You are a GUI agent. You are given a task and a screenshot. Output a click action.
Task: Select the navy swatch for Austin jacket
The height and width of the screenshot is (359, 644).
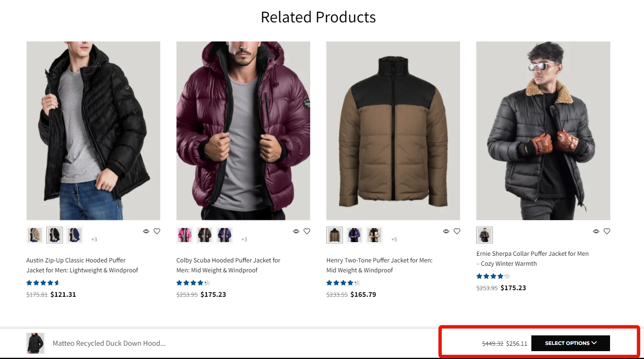(x=75, y=235)
